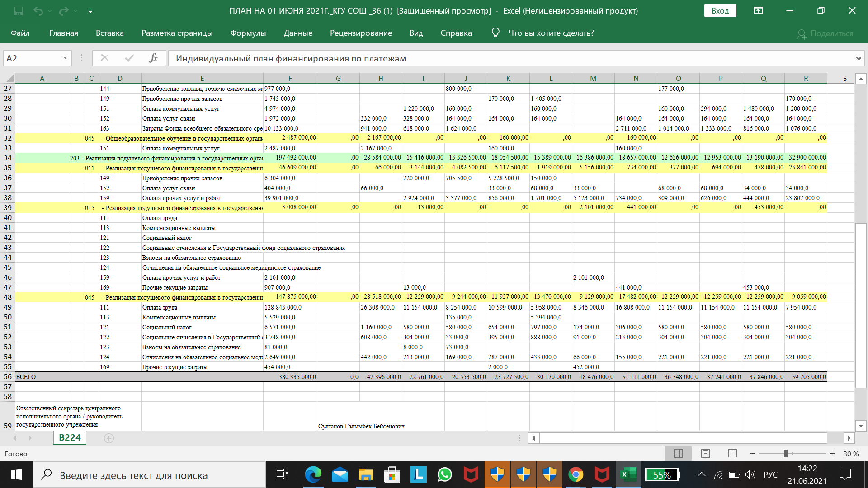Click the add new sheet plus icon

(x=109, y=438)
